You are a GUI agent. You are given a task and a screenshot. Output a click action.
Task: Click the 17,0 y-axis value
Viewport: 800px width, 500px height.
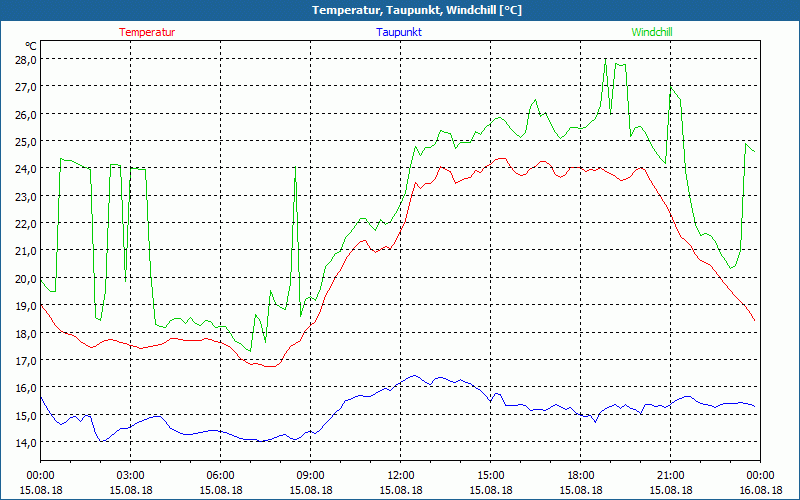pyautogui.click(x=26, y=360)
